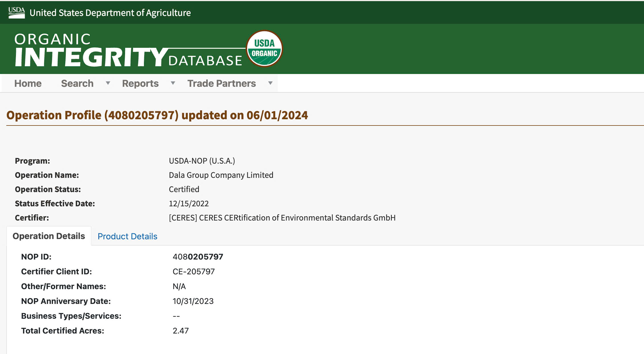This screenshot has height=354, width=644.
Task: Open the Search menu
Action: (x=77, y=83)
